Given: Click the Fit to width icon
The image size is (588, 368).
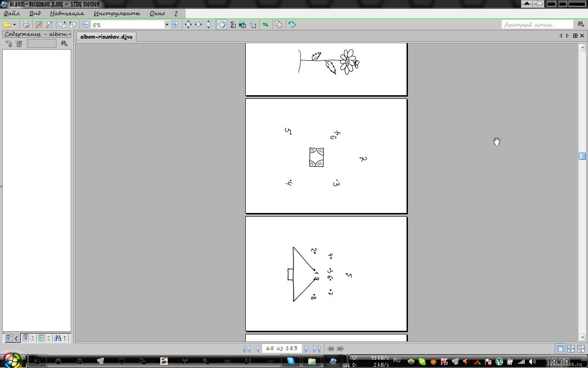Looking at the screenshot, I should tap(198, 25).
